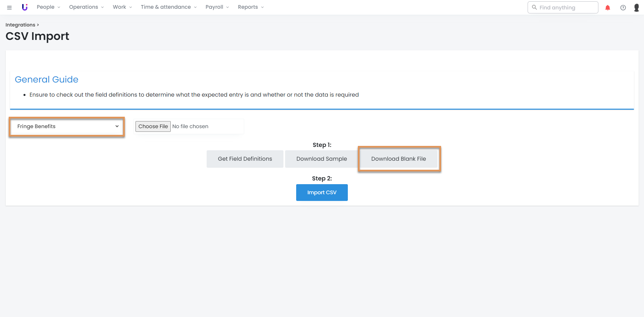Expand the People menu
This screenshot has height=317, width=644.
(x=48, y=7)
